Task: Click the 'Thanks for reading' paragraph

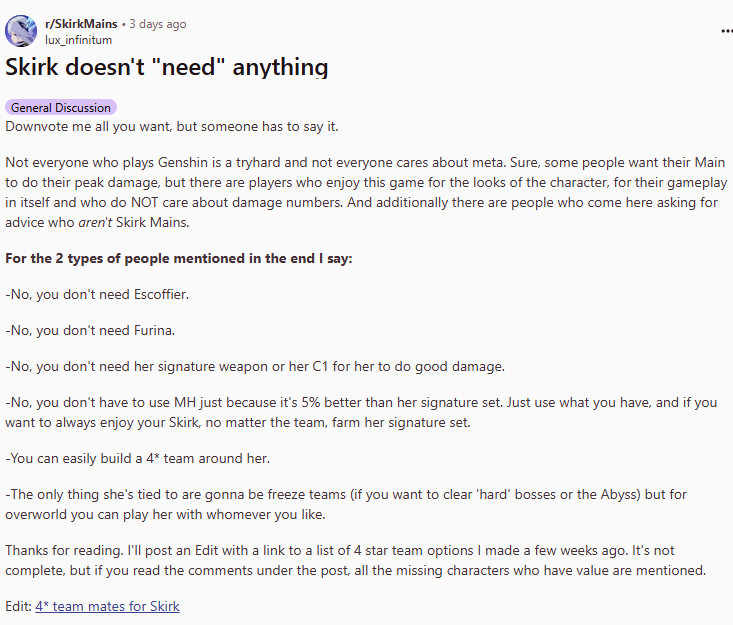Action: point(355,560)
